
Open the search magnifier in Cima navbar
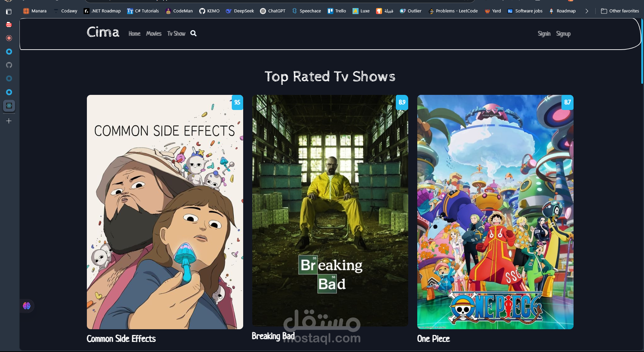point(194,33)
